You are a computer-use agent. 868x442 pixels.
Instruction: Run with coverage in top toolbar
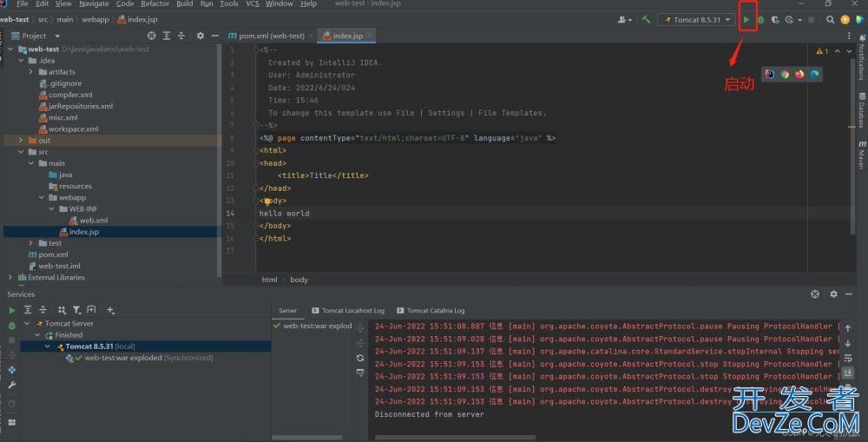(775, 20)
